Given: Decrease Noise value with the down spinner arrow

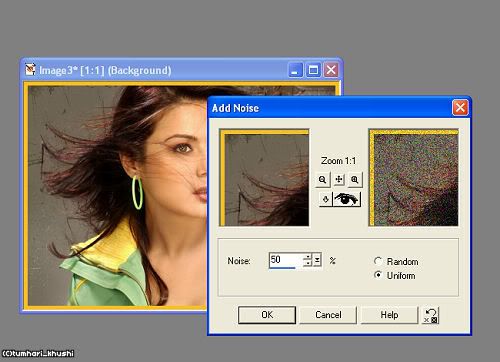Looking at the screenshot, I should [308, 263].
